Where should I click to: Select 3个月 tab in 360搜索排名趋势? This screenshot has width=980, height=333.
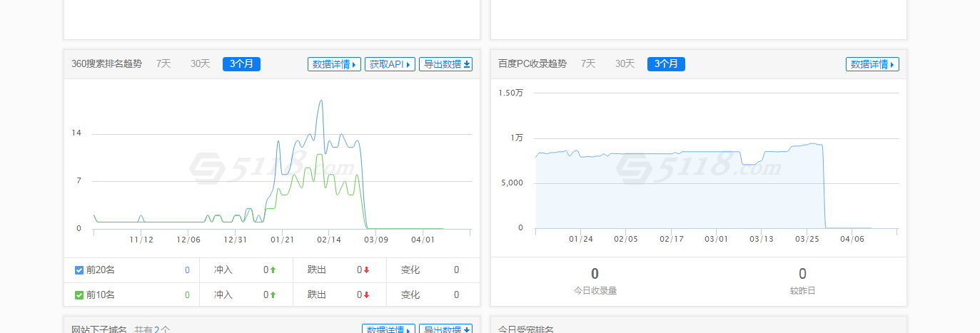(x=241, y=64)
